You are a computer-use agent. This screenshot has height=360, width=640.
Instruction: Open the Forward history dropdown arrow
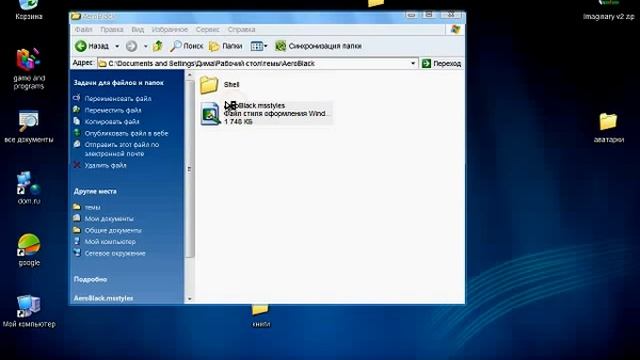(x=145, y=46)
